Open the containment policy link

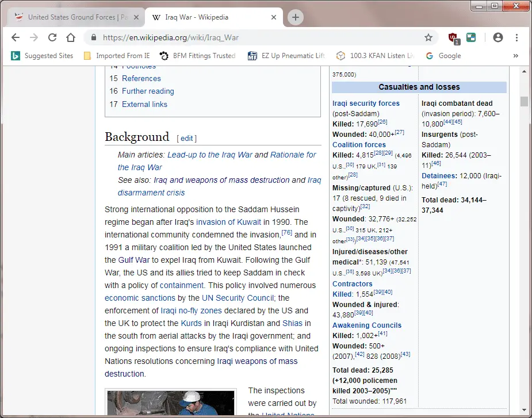[182, 285]
